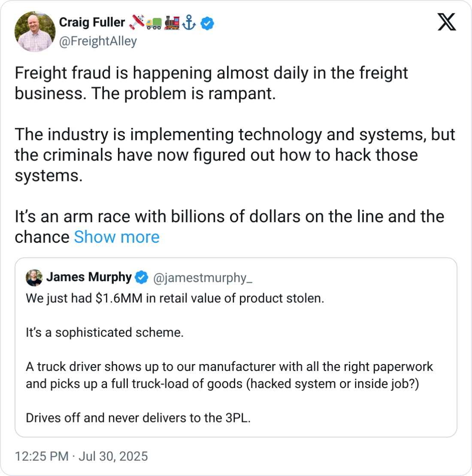
Task: Click the airplane emoji beside Craig Fuller
Action: [x=137, y=23]
